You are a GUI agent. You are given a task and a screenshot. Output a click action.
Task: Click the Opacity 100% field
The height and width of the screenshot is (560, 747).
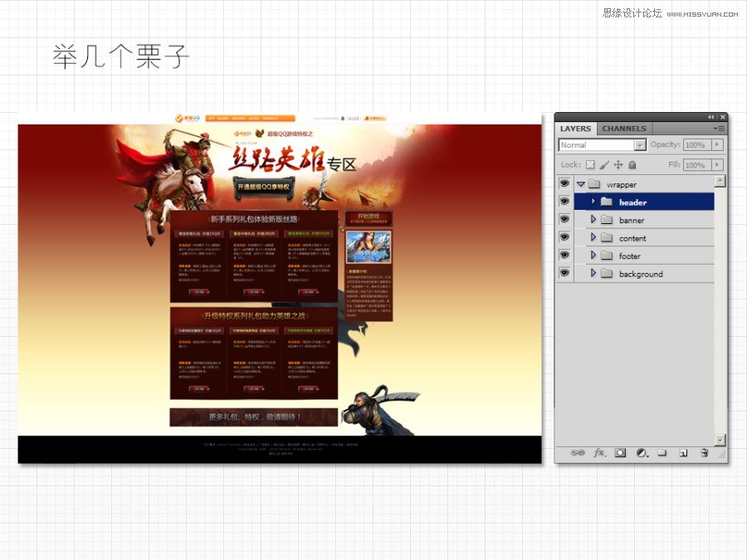coord(697,144)
